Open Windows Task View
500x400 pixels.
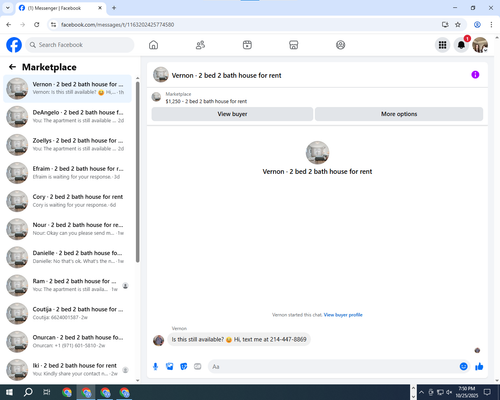point(47,392)
